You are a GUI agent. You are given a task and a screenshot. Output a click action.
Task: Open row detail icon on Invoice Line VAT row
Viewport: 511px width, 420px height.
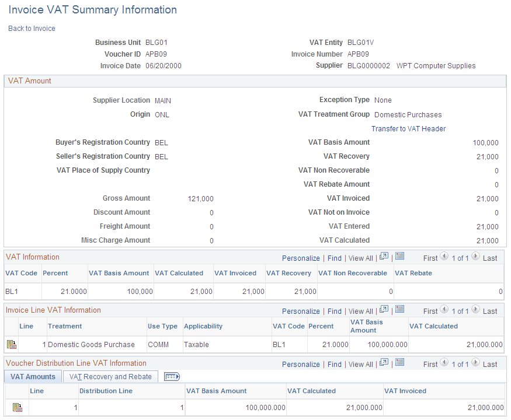(x=11, y=344)
